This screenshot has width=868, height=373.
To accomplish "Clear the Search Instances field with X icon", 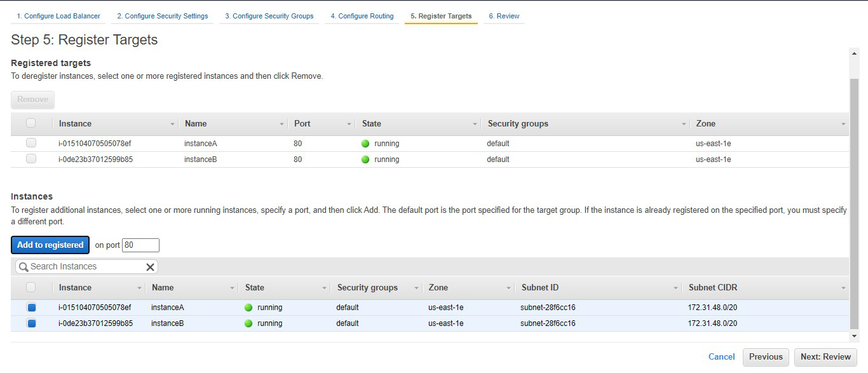I will coord(150,267).
